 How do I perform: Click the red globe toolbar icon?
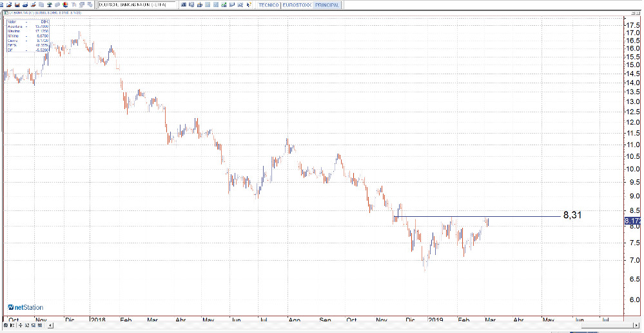point(65,5)
